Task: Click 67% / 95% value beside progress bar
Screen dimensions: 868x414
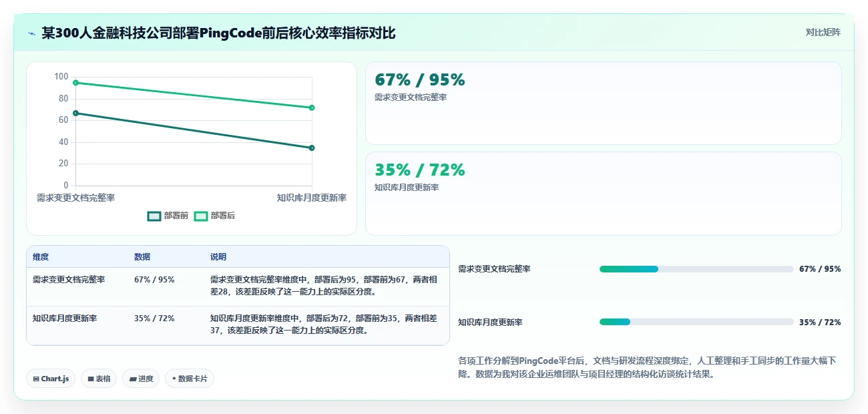Action: (820, 269)
